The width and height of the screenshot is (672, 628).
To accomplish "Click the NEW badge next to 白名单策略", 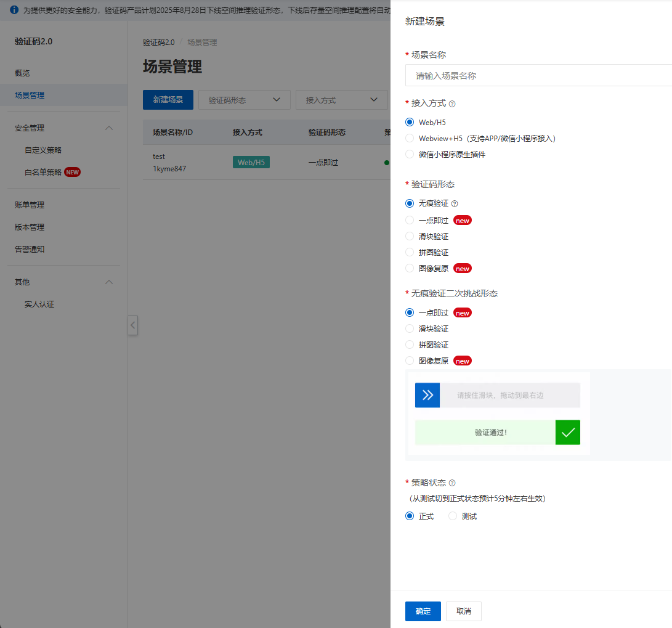I will click(72, 172).
